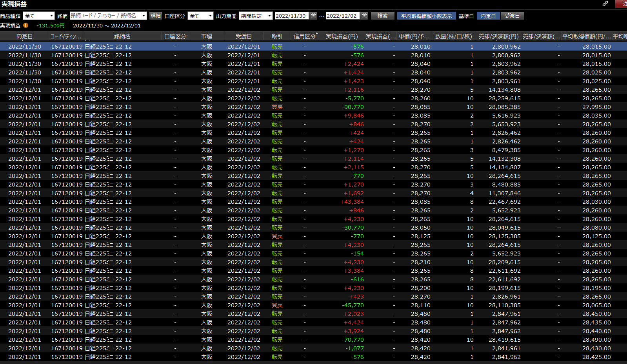Image resolution: width=627 pixels, height=364 pixels.
Task: Click the 8,479,385 settlement amount cell
Action: click(x=506, y=150)
